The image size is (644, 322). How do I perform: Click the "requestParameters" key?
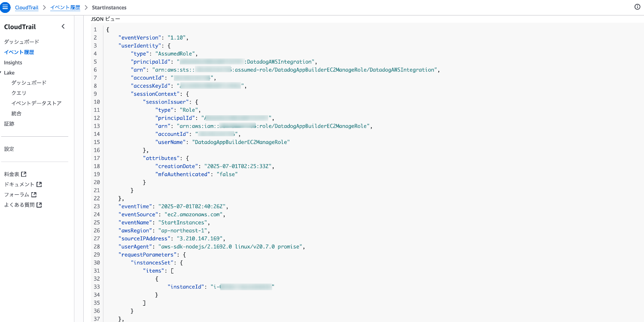[x=148, y=255]
